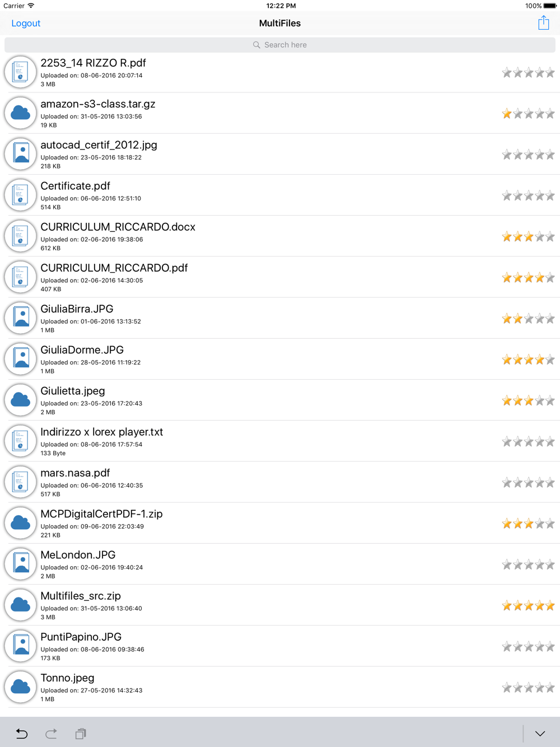
Task: Open Giulietta.jpeg file name
Action: click(73, 391)
